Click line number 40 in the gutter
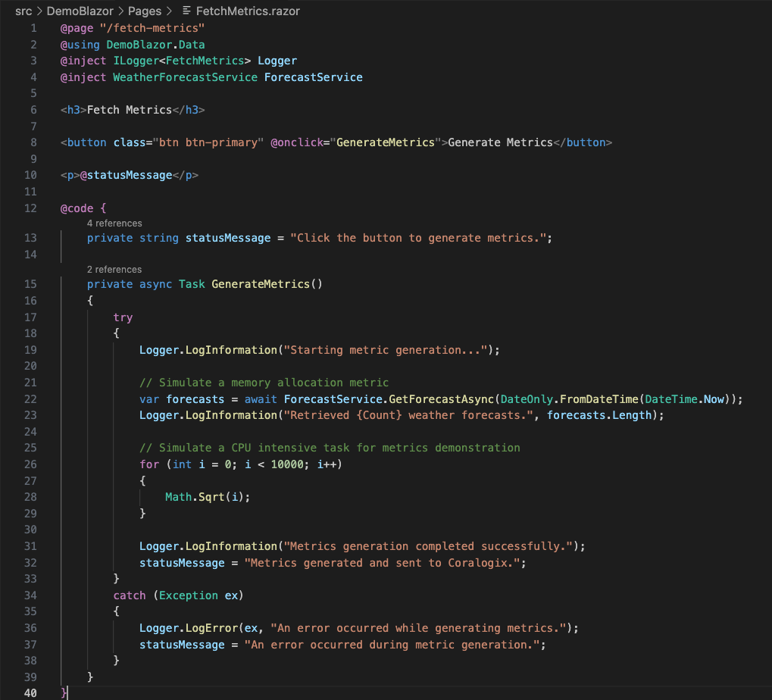The height and width of the screenshot is (700, 772). tap(30, 692)
